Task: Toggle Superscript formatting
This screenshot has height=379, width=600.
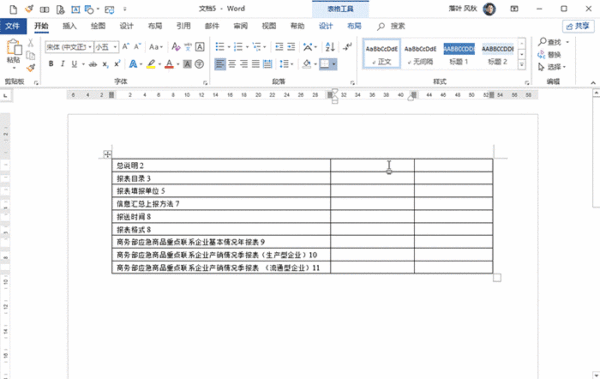Action: [117, 64]
